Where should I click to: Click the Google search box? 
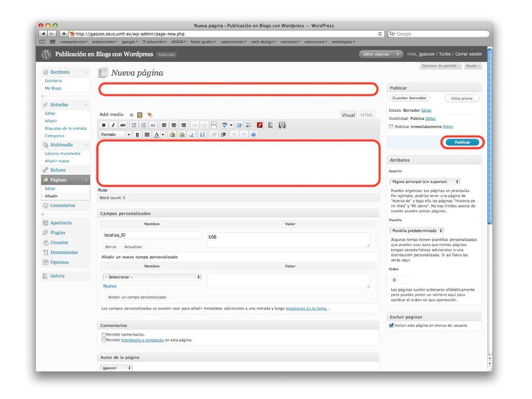coord(438,34)
